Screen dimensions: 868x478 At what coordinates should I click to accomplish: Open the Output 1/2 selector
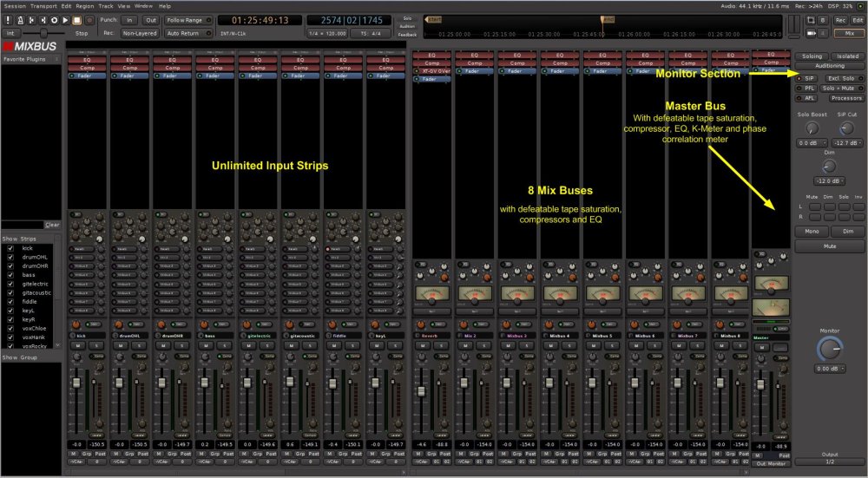click(x=829, y=462)
